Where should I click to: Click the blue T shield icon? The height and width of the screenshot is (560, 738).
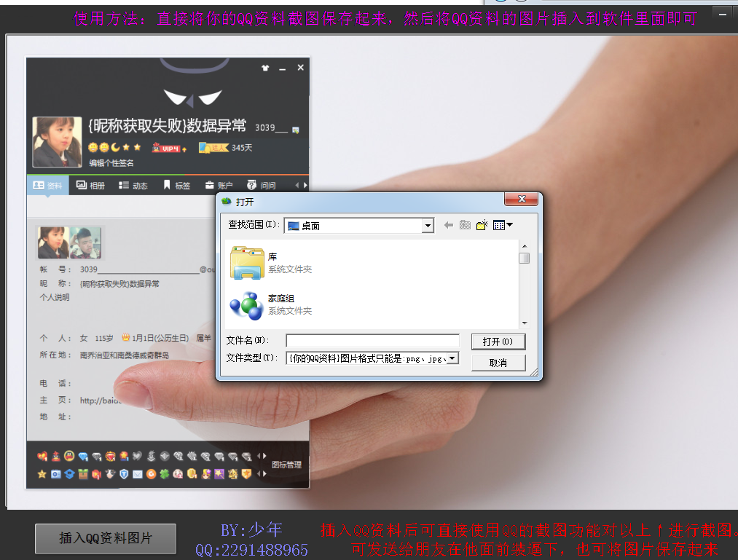pyautogui.click(x=124, y=474)
